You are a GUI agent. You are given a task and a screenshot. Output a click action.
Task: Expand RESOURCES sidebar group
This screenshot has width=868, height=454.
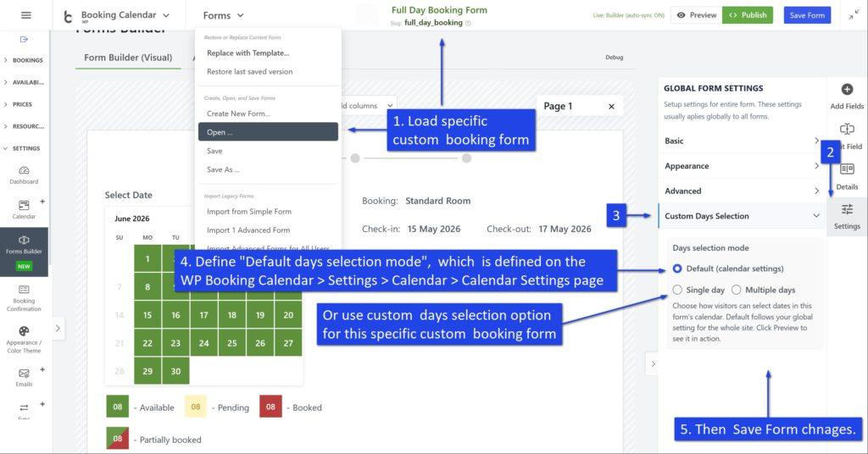[24, 126]
